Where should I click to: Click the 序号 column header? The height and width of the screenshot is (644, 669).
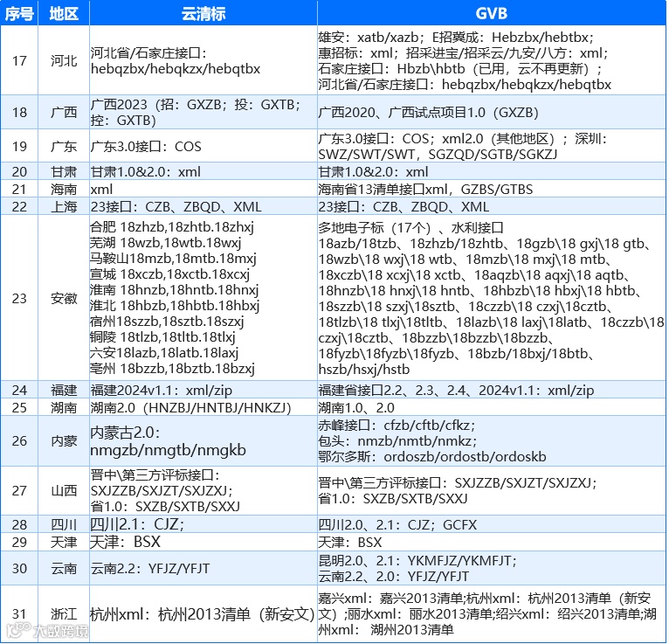19,13
